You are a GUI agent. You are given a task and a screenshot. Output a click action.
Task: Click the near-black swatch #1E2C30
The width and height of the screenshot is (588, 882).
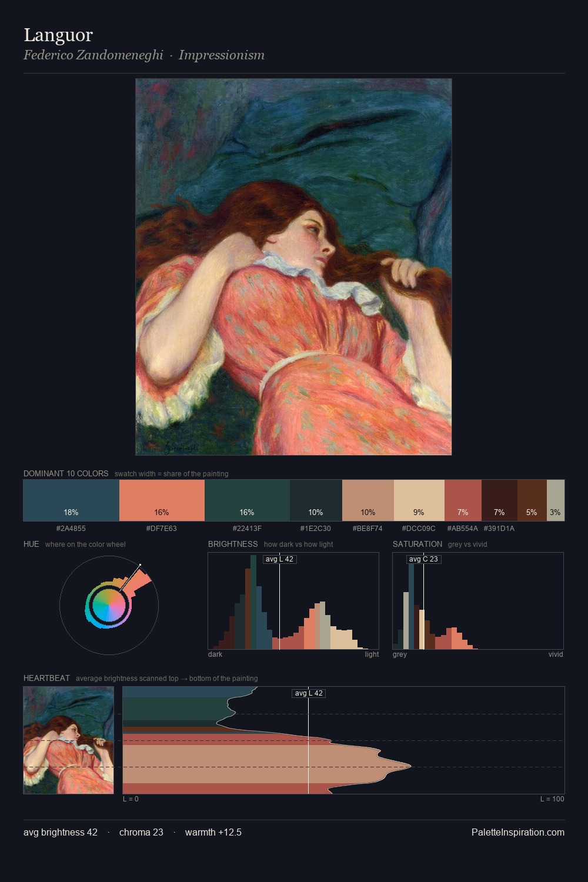(x=316, y=500)
